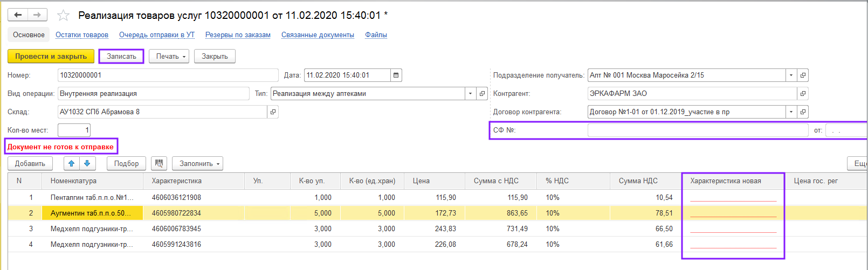Move row down with the down arrow

click(x=87, y=163)
